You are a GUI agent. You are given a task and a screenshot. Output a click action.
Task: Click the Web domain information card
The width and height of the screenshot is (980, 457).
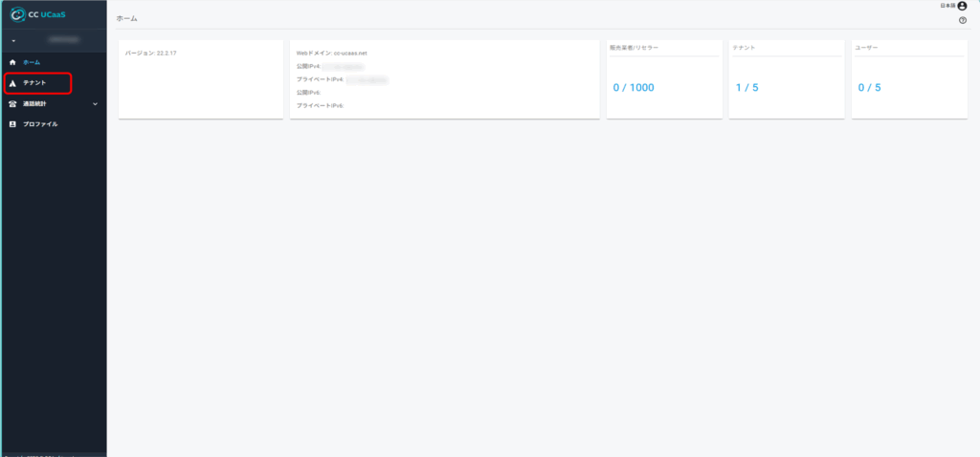pos(444,79)
